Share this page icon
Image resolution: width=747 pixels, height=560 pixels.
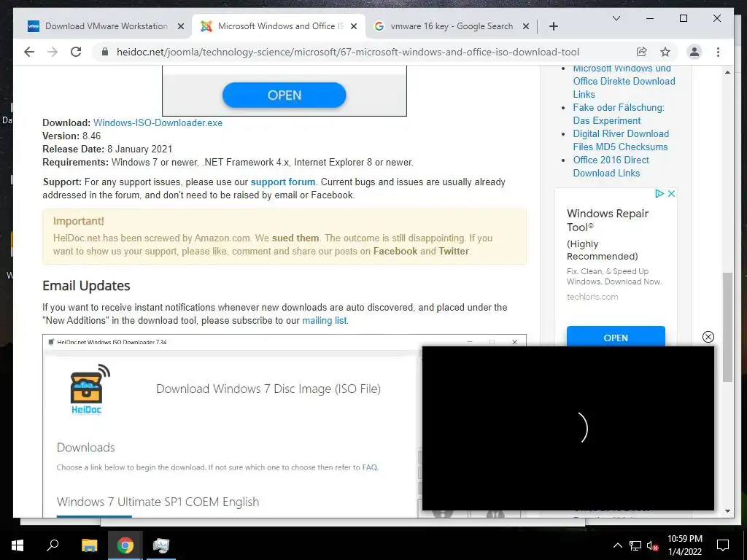(642, 52)
